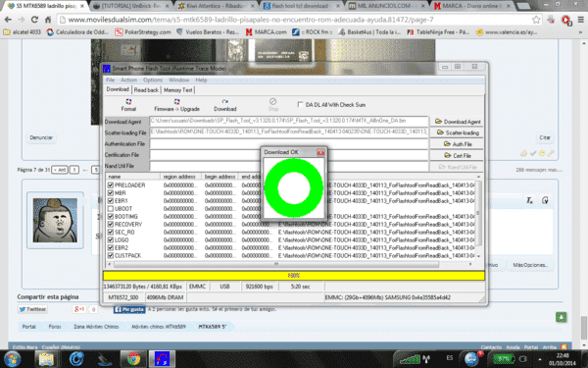Uncheck the RECOVERY partition
588x368 pixels.
pos(110,224)
